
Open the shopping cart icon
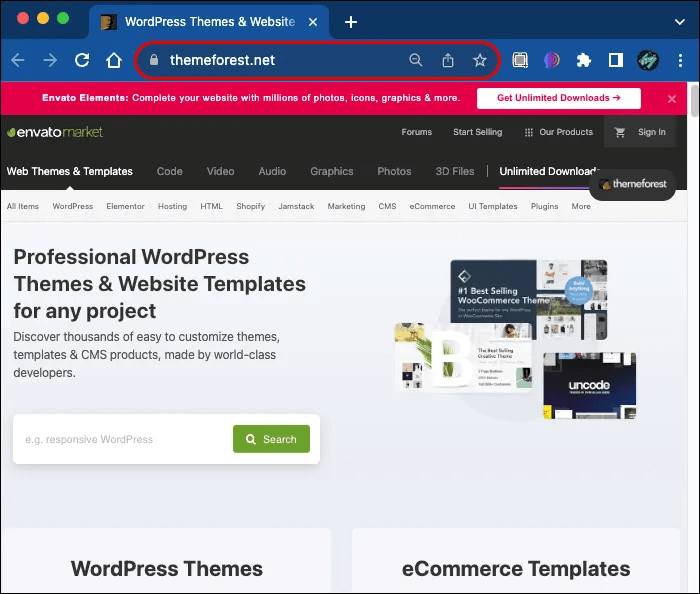click(x=620, y=132)
